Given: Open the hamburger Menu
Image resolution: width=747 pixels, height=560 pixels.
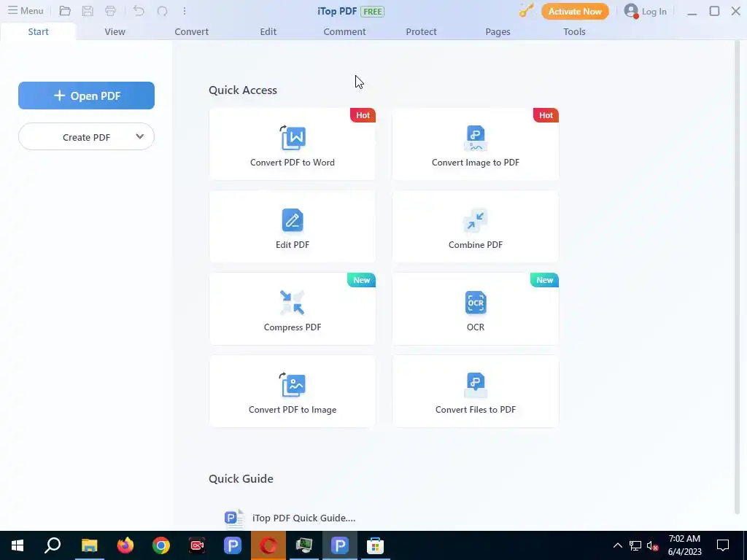Looking at the screenshot, I should (x=26, y=11).
